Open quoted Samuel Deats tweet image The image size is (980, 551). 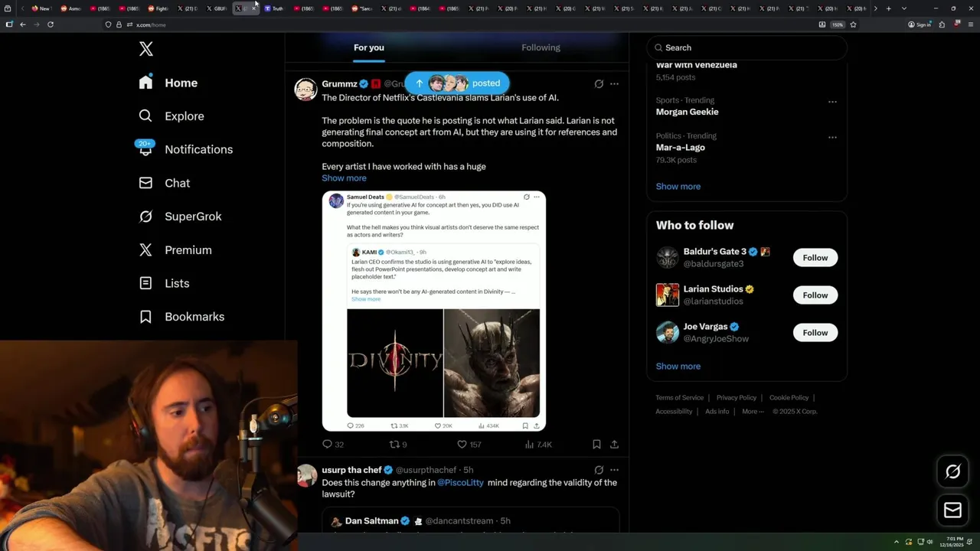point(434,311)
